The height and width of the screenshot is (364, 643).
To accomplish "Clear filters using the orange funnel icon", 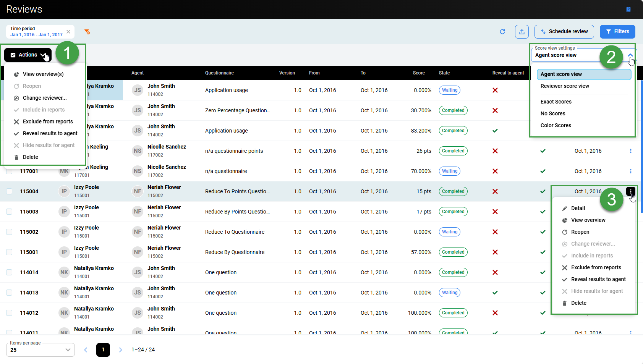I will [87, 32].
